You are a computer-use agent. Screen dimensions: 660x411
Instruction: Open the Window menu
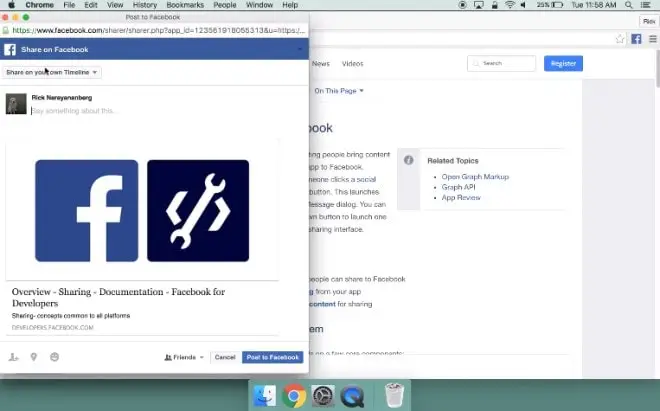(259, 5)
